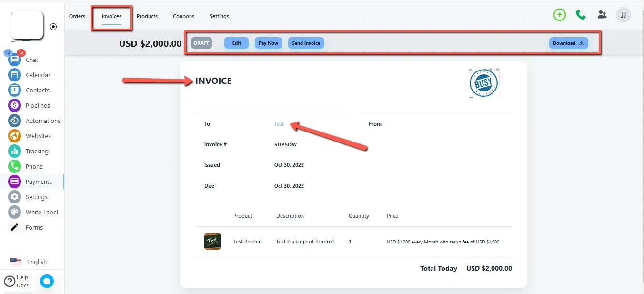Viewport: 644px width, 294px height.
Task: Click the green phone call icon in header
Action: (x=581, y=15)
